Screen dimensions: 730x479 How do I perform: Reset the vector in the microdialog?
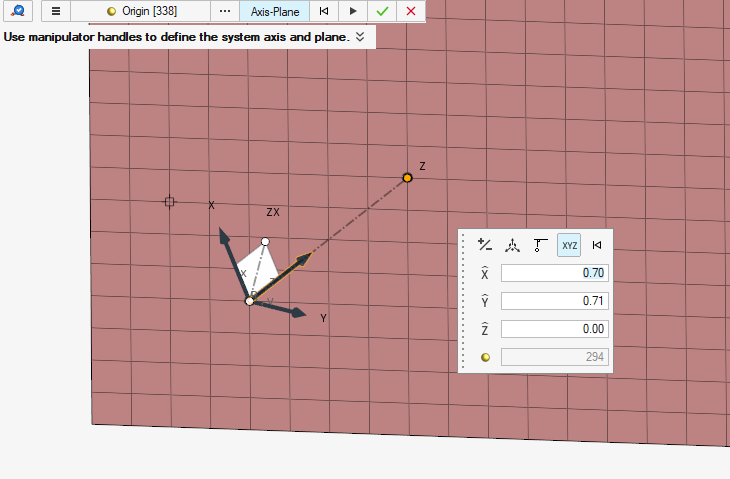pos(597,244)
